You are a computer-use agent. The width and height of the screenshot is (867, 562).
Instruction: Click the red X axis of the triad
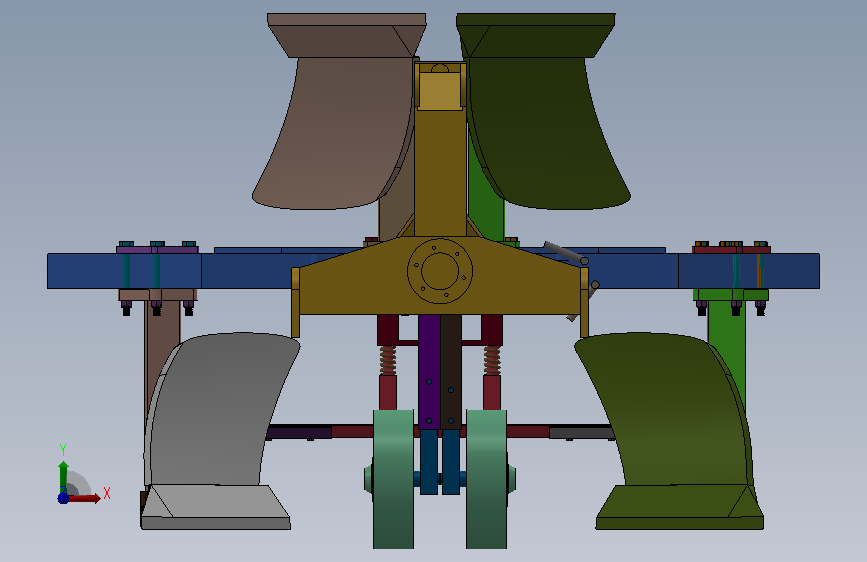[x=84, y=498]
